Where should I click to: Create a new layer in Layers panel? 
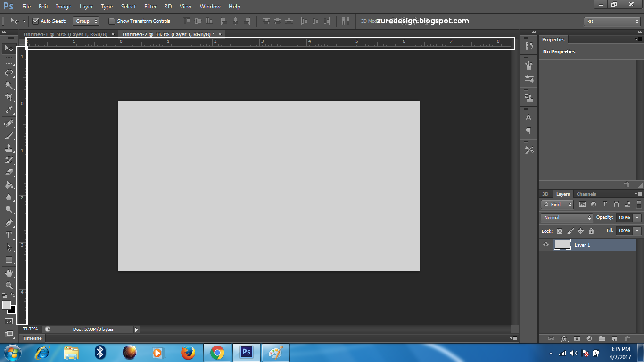tap(614, 338)
